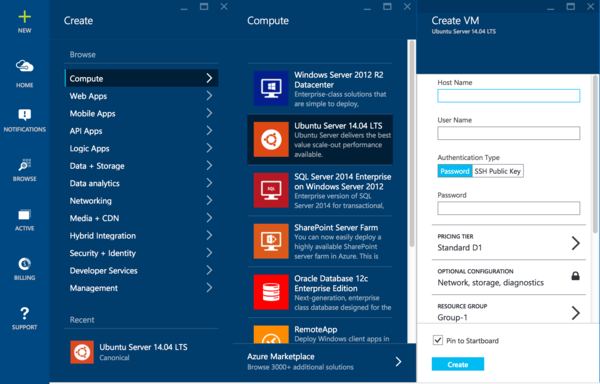Expand the Mobile Apps chevron

[209, 113]
